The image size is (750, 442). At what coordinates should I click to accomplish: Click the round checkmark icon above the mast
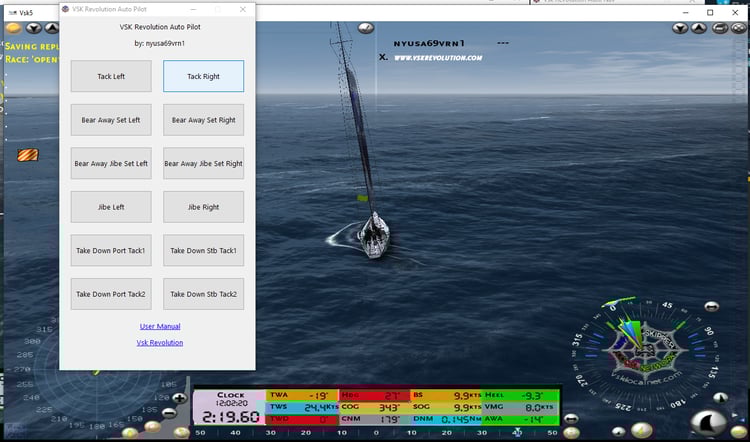366,28
